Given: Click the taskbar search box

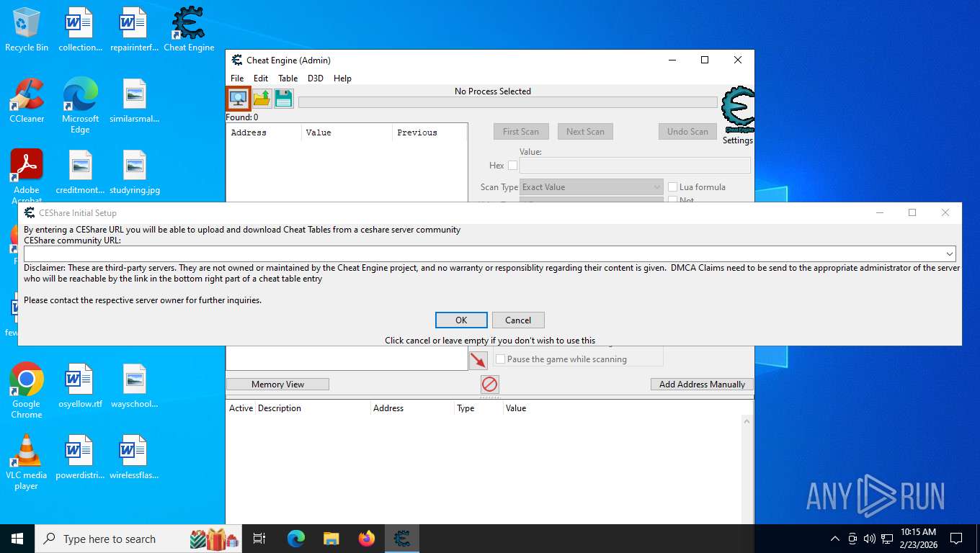Looking at the screenshot, I should tap(140, 539).
